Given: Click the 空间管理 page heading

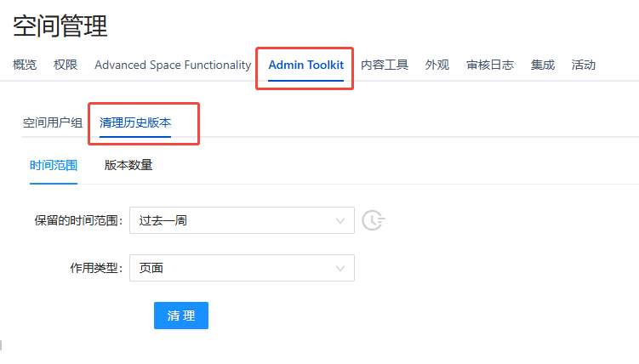Looking at the screenshot, I should tap(60, 26).
